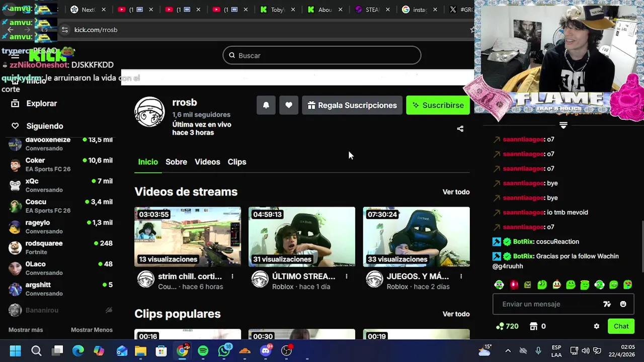Collapse the chat header arrow above the messages
The image size is (644, 362).
pos(563,125)
